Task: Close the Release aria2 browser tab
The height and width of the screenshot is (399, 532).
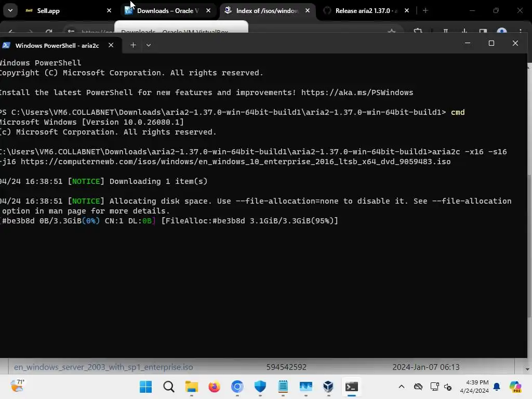Action: (x=407, y=11)
